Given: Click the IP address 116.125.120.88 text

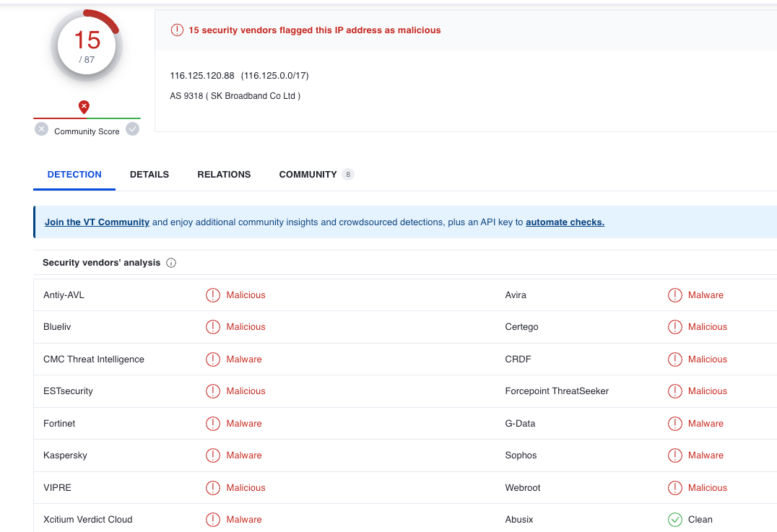Looking at the screenshot, I should pos(202,76).
